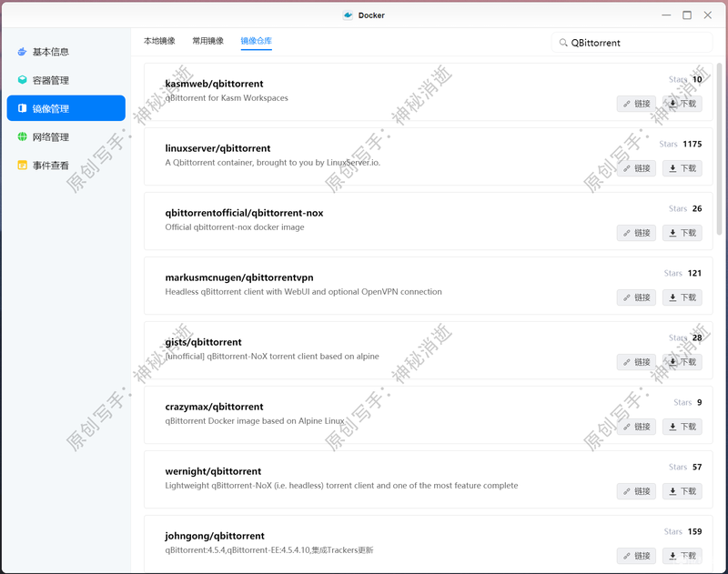728x574 pixels.
Task: Click "qBittorrent for Kasm Workspaces" description
Action: [227, 98]
